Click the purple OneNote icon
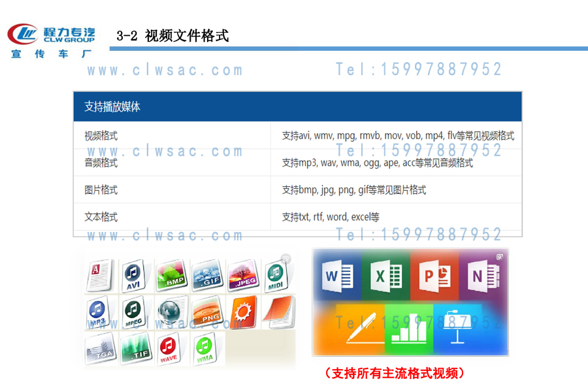The image size is (588, 392). click(483, 275)
